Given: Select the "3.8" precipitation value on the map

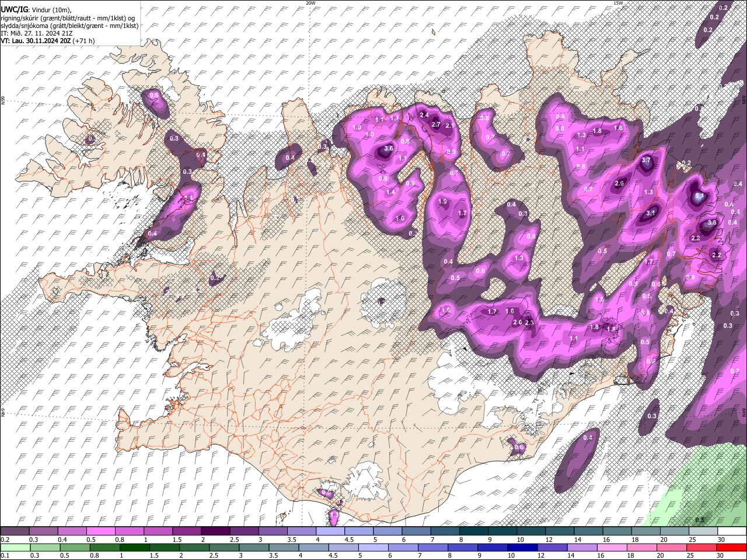Looking at the screenshot, I should pos(712,223).
